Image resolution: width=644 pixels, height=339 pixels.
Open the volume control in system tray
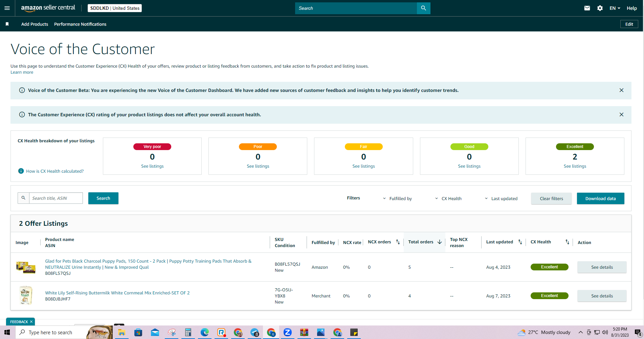pyautogui.click(x=605, y=332)
